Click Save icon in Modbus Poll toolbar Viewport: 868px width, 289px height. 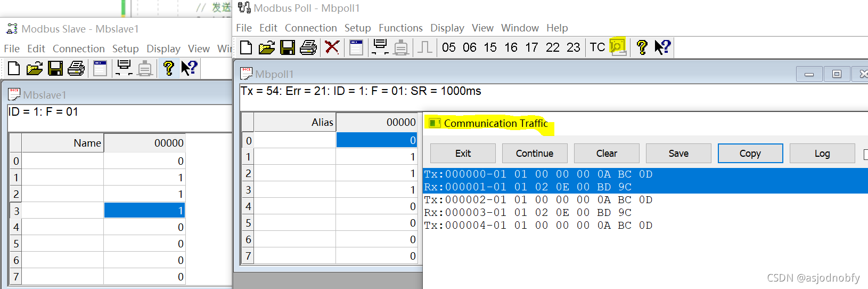tap(288, 47)
